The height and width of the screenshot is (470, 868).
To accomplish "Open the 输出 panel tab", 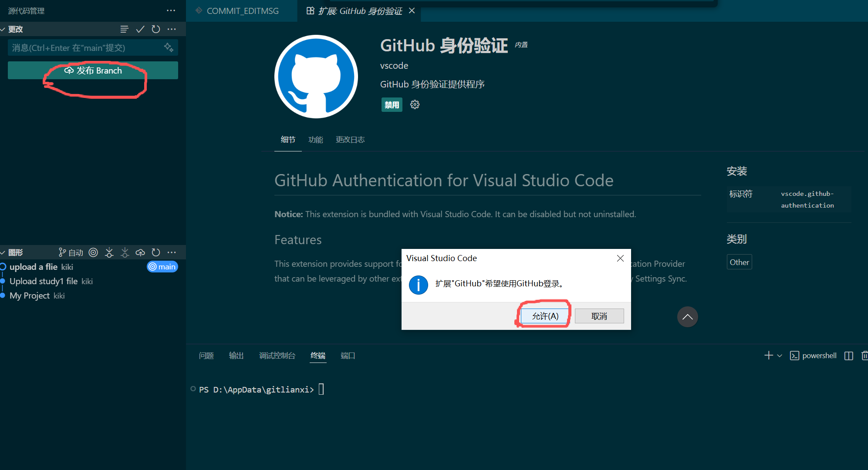I will (x=236, y=356).
